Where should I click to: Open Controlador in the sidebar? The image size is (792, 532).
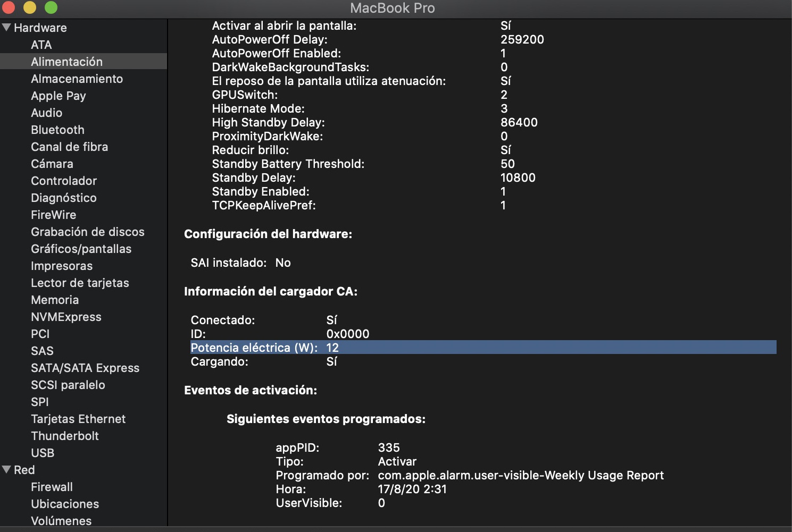point(64,181)
